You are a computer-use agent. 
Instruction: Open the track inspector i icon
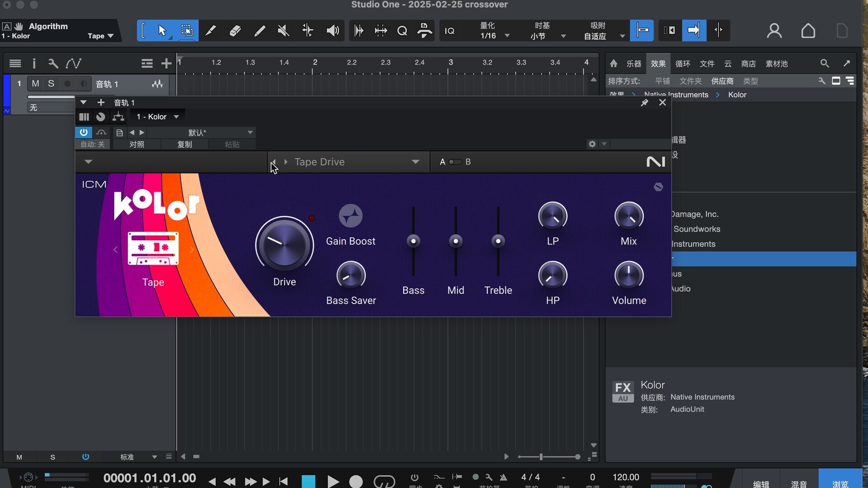pyautogui.click(x=34, y=63)
